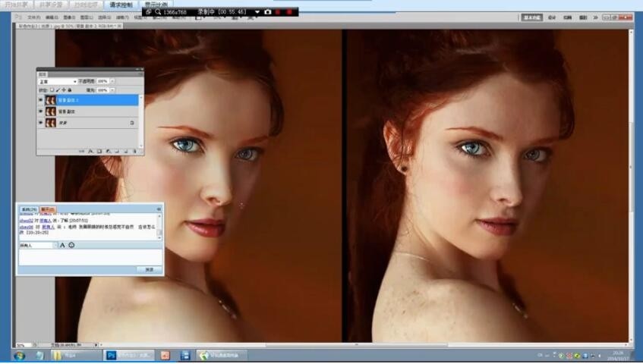Toggle lock image pixels brush icon
This screenshot has width=643, height=364.
58,90
